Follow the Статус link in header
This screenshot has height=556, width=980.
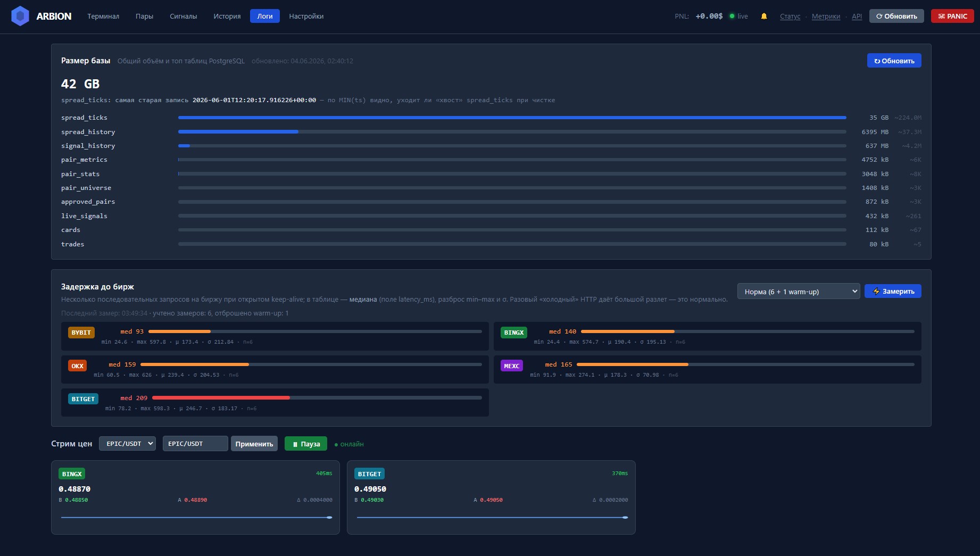(x=790, y=16)
